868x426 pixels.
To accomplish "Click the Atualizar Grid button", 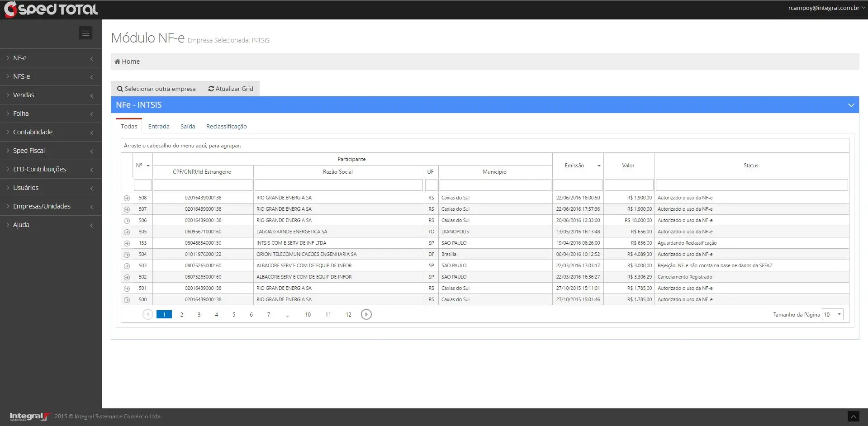I will [x=231, y=89].
